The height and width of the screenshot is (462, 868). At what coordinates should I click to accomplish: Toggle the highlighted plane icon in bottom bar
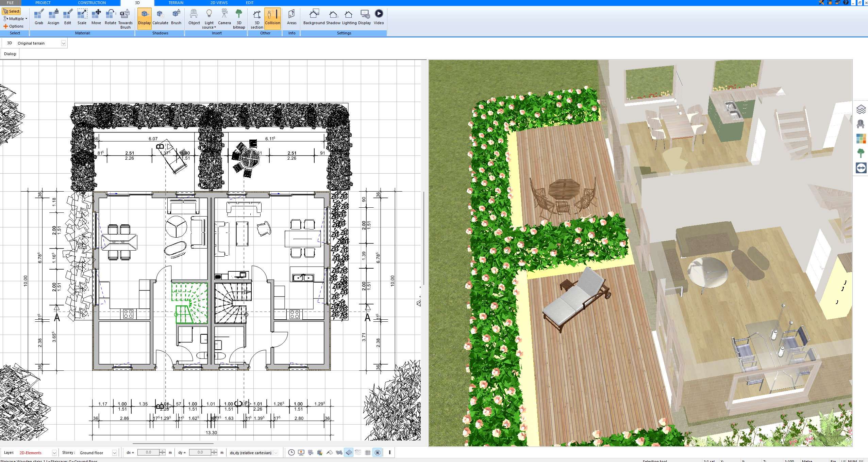pos(349,452)
